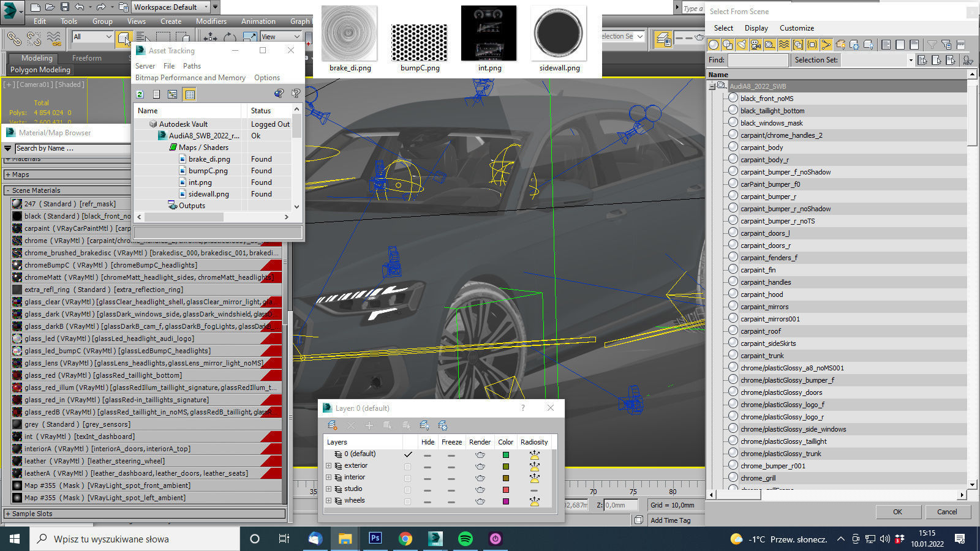Click Refresh icon in Asset Tracking toolbar

click(x=140, y=94)
